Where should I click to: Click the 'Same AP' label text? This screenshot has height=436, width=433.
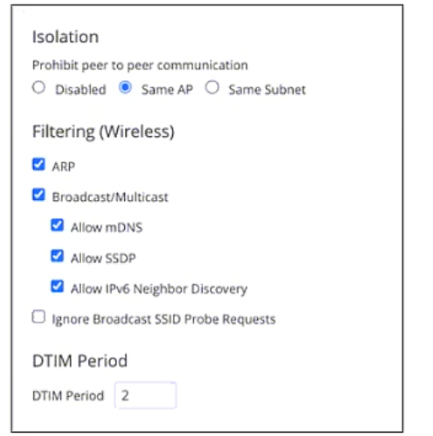[x=167, y=90]
